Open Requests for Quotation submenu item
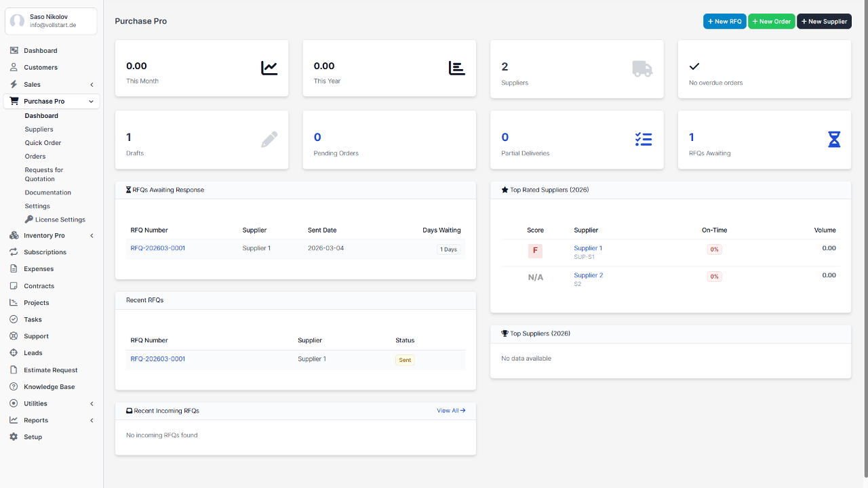 [x=44, y=174]
